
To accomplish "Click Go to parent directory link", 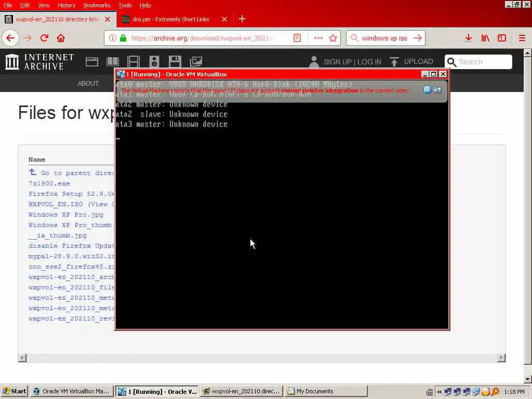I will click(x=72, y=172).
